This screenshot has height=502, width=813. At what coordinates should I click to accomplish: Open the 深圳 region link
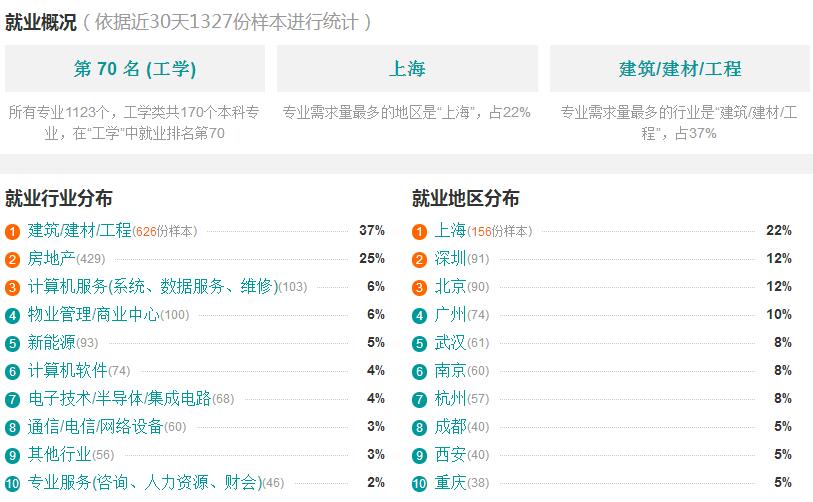coord(450,259)
